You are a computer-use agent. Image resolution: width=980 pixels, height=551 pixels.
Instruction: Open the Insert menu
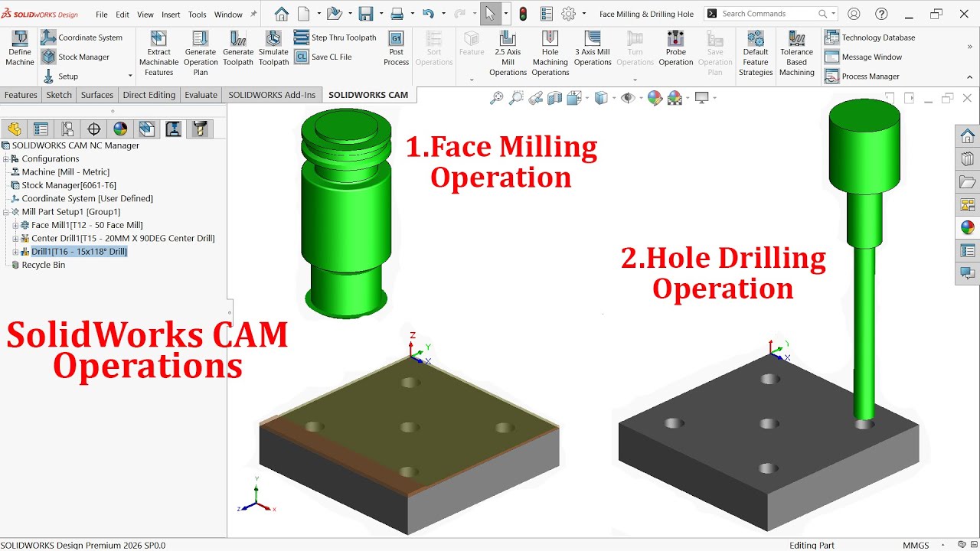pos(171,15)
